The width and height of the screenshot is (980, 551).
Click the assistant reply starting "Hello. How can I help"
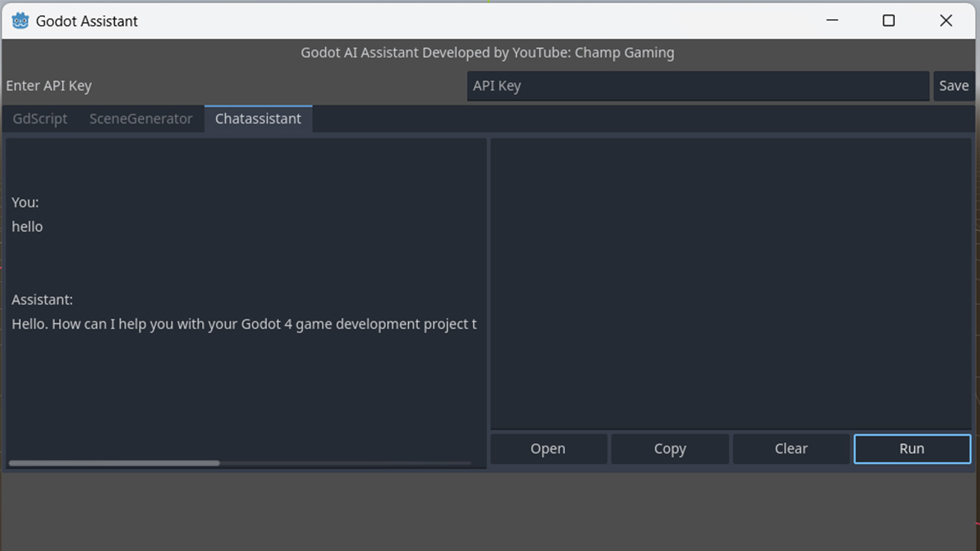coord(244,324)
